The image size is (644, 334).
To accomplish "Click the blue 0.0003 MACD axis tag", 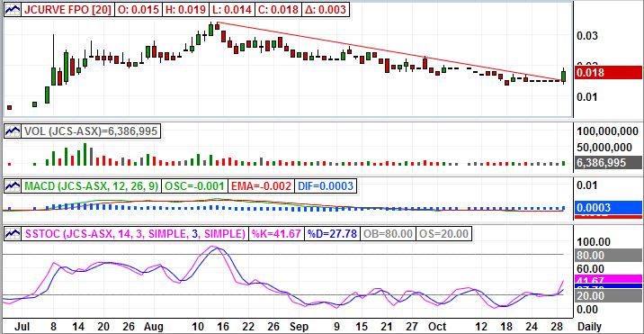I will click(608, 207).
